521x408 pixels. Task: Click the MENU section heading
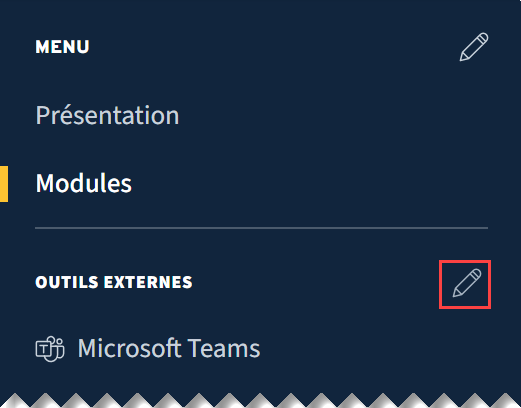point(62,47)
